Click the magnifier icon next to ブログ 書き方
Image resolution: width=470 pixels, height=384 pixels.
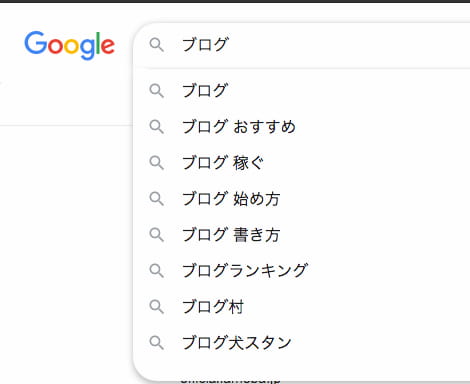click(156, 235)
